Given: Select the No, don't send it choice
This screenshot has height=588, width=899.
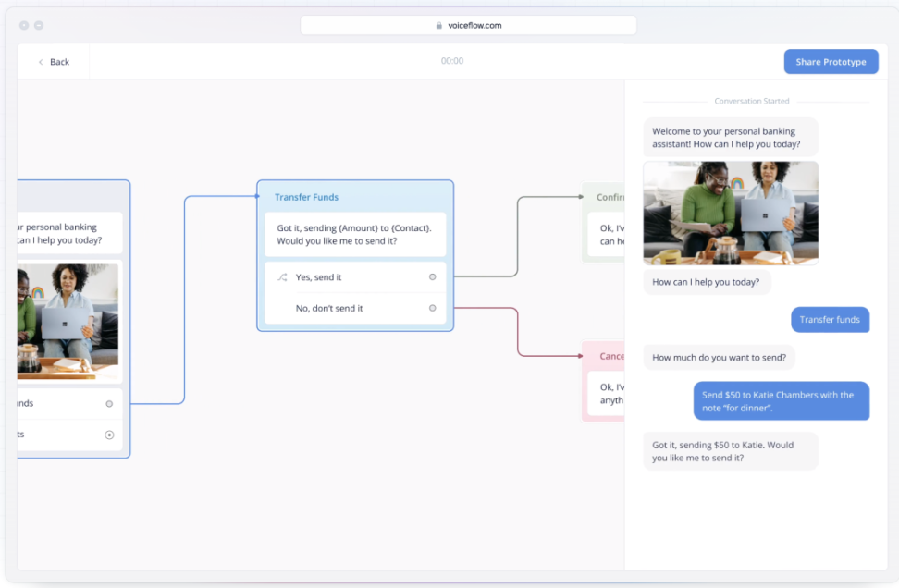Looking at the screenshot, I should click(x=328, y=308).
